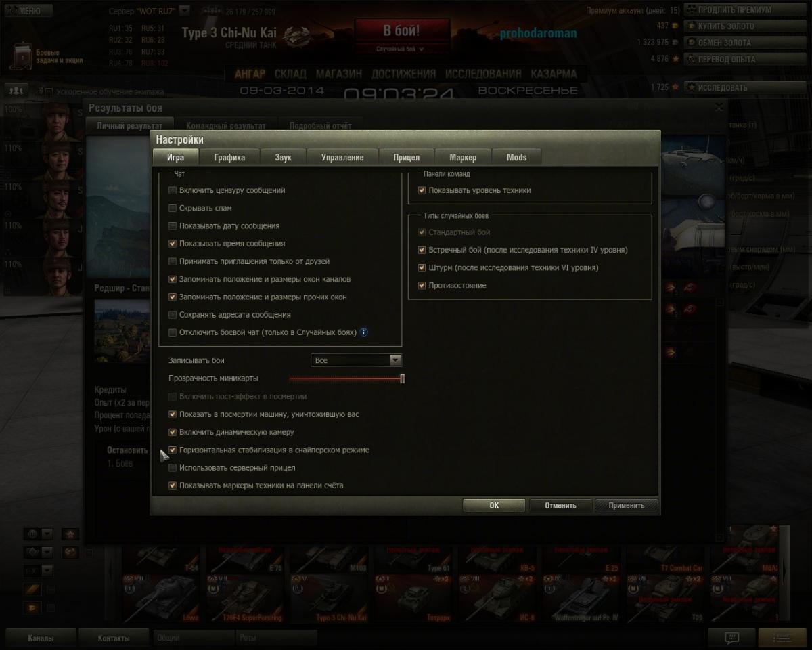The height and width of the screenshot is (650, 812).
Task: Toggle vehicle markers on score panel
Action: click(x=173, y=485)
